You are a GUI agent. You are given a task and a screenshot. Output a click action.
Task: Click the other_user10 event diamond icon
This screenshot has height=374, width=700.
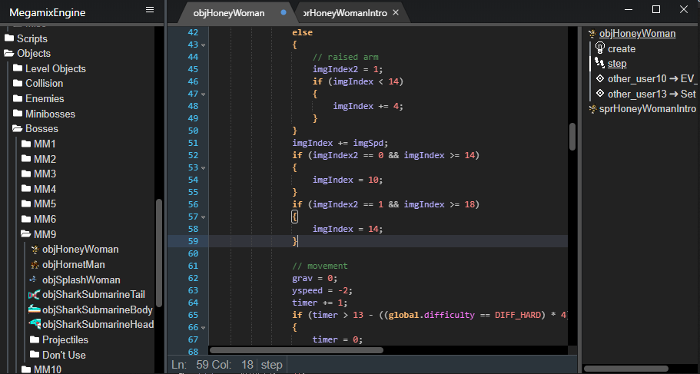point(600,79)
